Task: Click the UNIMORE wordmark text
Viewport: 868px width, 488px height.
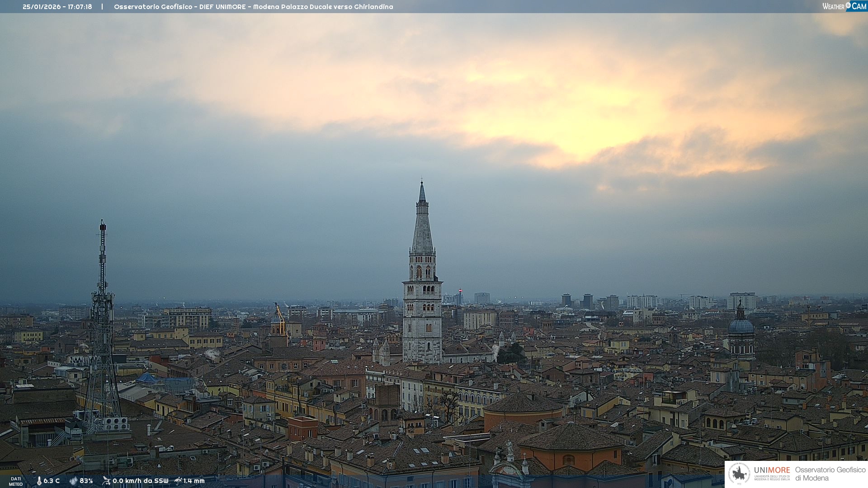Action: click(772, 470)
